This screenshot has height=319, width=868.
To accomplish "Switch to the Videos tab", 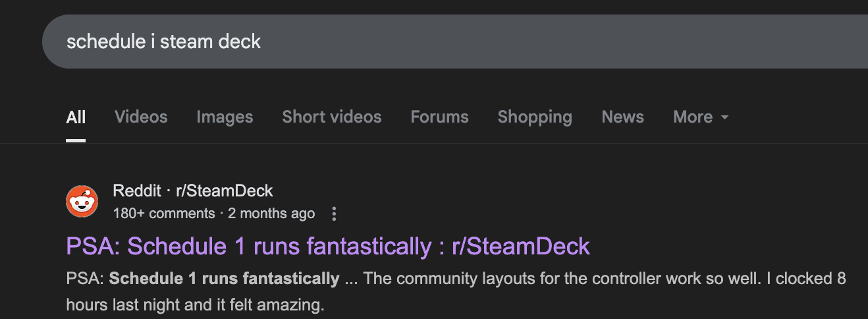I will (141, 117).
